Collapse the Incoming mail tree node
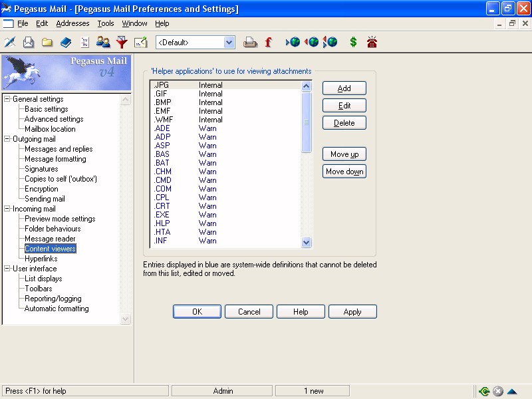Screen dimensions: 532x399 [7, 209]
